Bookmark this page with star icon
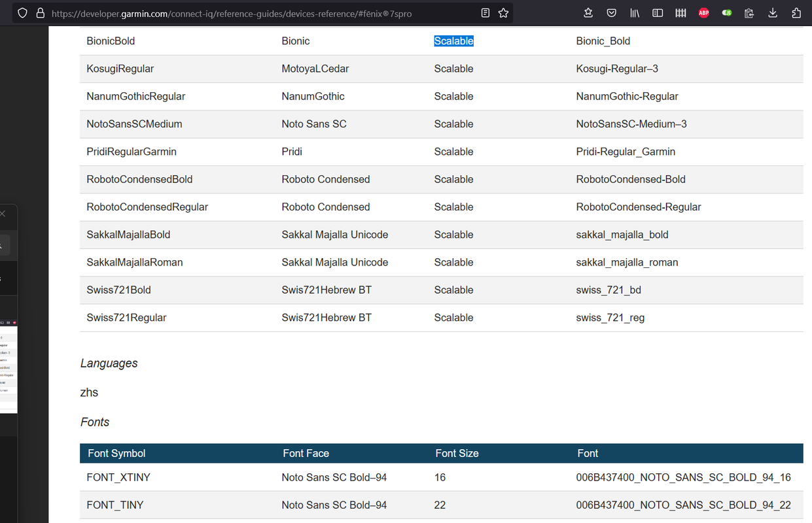The image size is (812, 523). point(503,13)
